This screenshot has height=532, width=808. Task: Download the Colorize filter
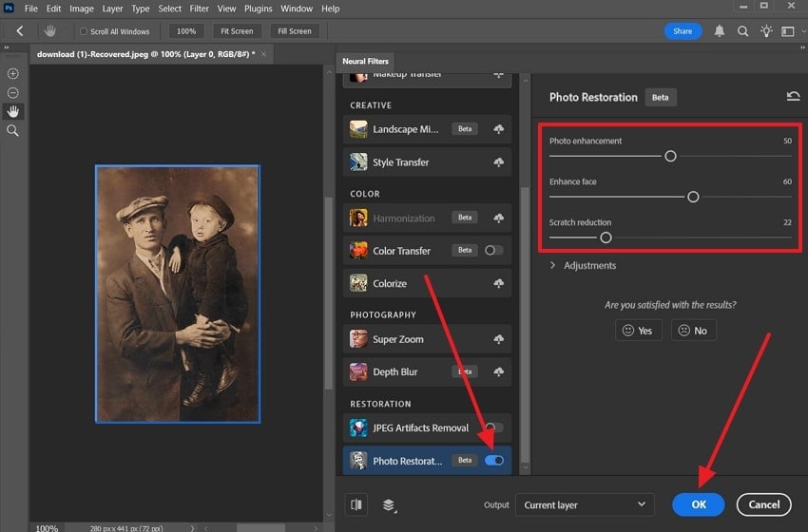point(498,283)
